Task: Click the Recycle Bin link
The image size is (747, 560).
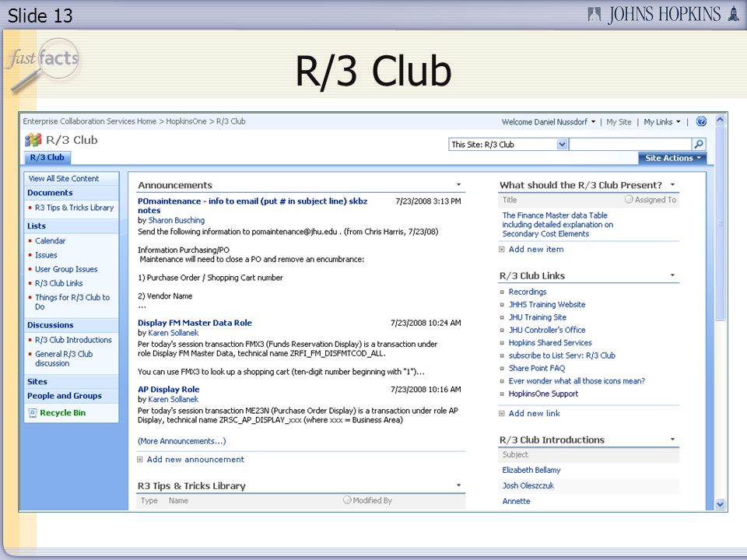Action: (63, 413)
